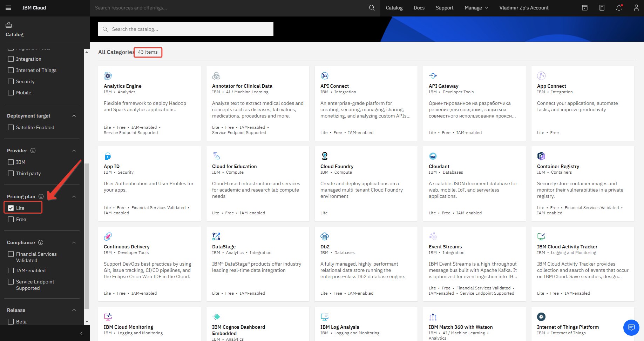Viewport: 644px width, 341px height.
Task: Open the Manage dropdown menu
Action: click(x=476, y=8)
